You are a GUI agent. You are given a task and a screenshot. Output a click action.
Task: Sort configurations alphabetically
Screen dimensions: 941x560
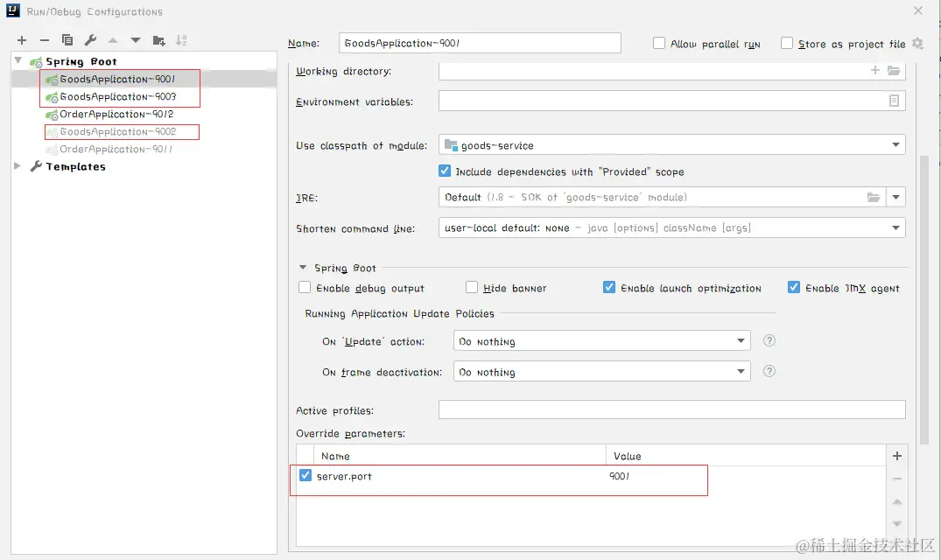181,40
